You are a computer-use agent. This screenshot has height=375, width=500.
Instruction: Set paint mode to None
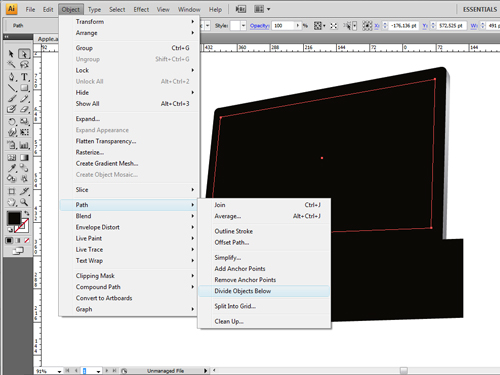pyautogui.click(x=27, y=240)
